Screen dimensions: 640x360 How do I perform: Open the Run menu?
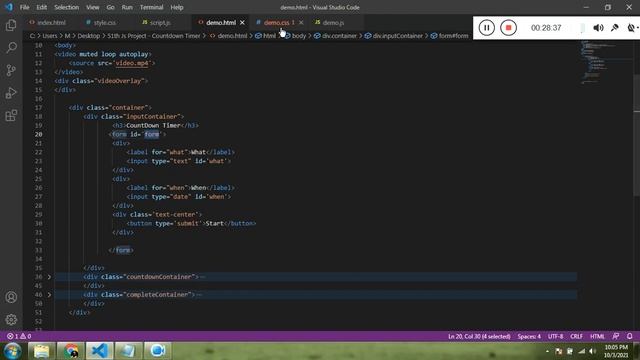pos(127,7)
